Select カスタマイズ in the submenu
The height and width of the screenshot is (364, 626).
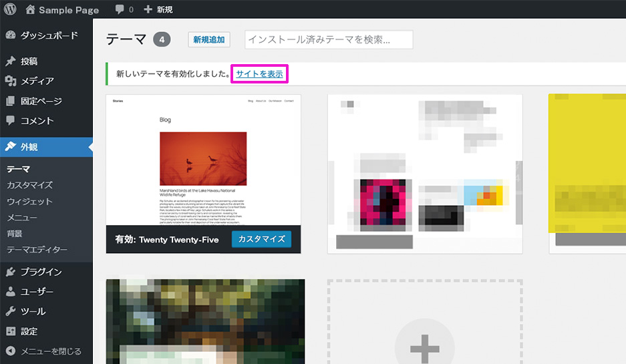point(29,185)
